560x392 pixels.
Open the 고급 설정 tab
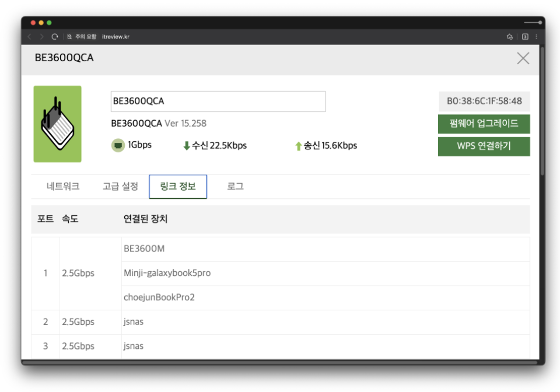pyautogui.click(x=120, y=187)
